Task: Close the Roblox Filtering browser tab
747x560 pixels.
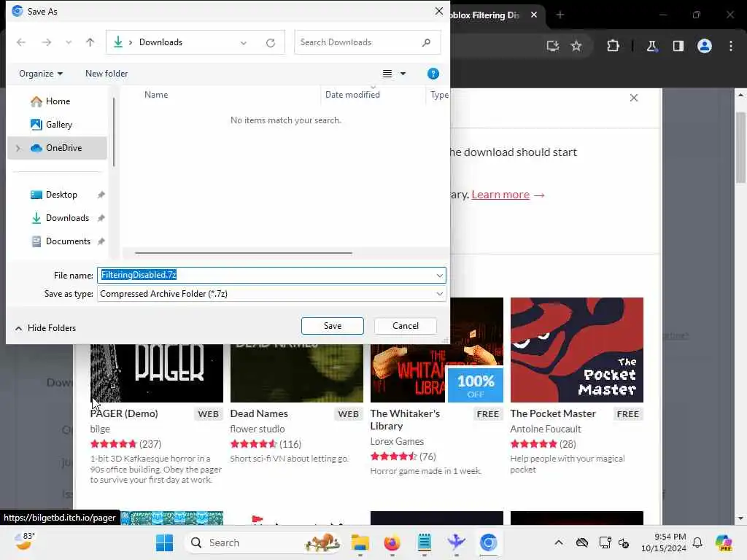Action: [534, 15]
